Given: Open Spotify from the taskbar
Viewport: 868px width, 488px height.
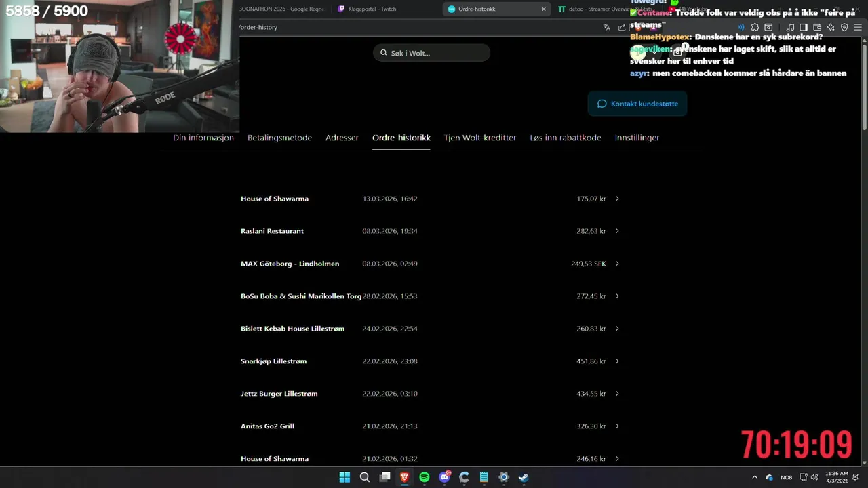Looking at the screenshot, I should [425, 477].
